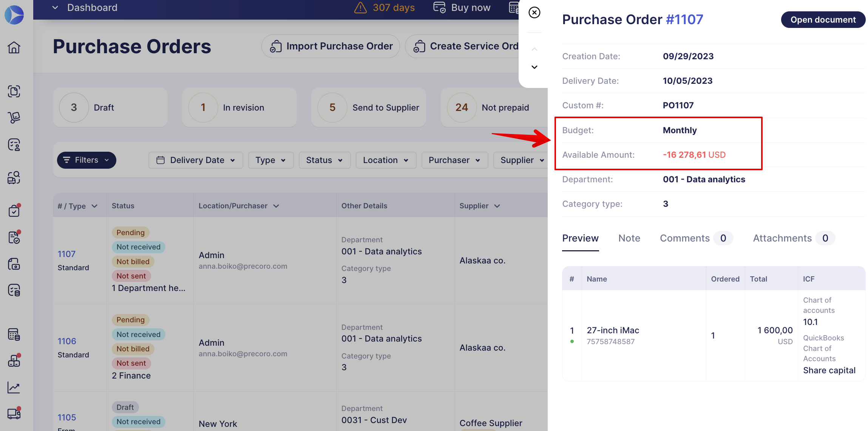Sort by Supplier column header
868x431 pixels.
click(x=480, y=206)
